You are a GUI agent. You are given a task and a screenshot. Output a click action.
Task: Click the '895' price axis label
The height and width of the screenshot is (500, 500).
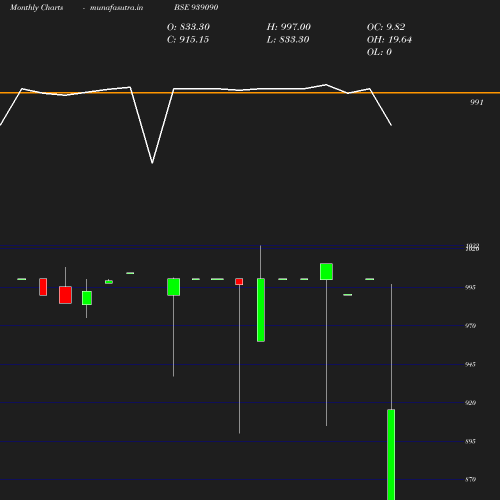470,441
